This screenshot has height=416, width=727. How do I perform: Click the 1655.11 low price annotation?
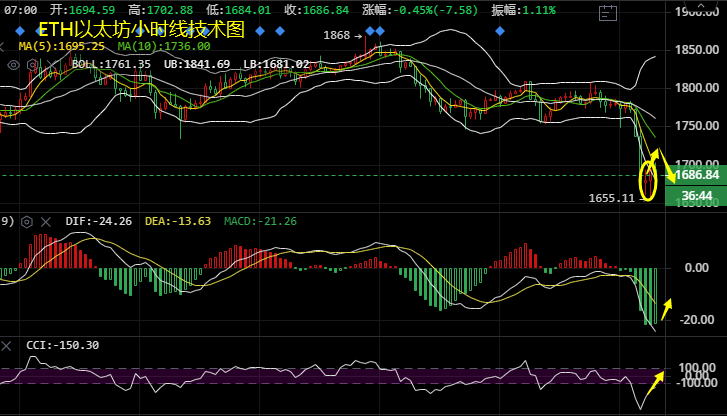[x=612, y=198]
